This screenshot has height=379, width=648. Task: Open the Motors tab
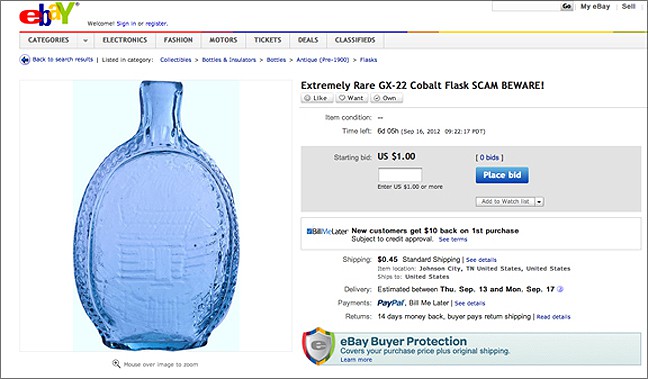point(223,40)
